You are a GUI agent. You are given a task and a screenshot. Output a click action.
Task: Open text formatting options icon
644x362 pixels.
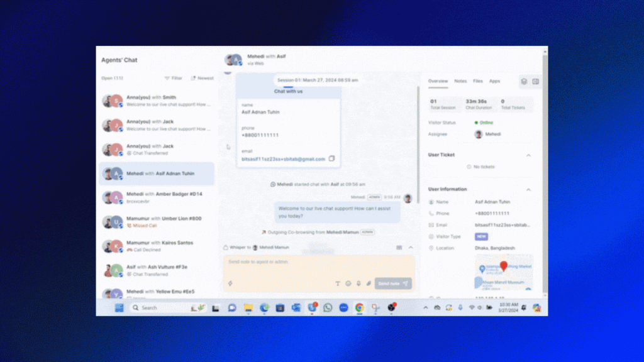[338, 283]
